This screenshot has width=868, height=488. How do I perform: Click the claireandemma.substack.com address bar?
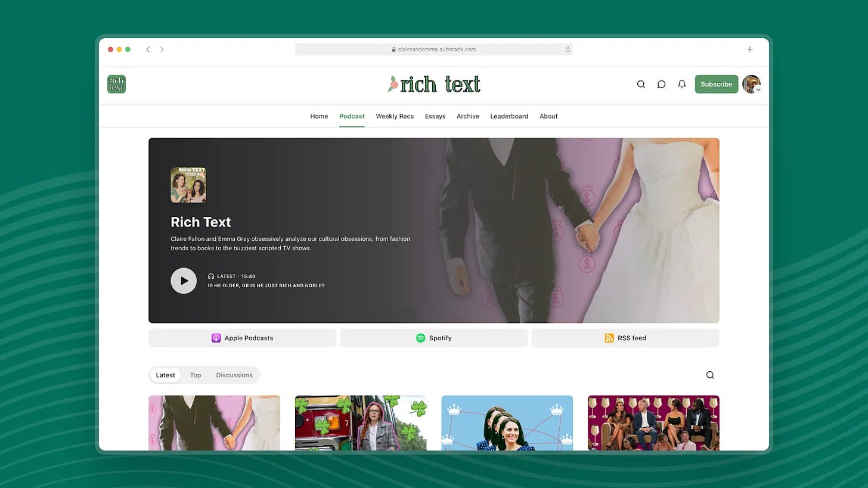pos(434,49)
